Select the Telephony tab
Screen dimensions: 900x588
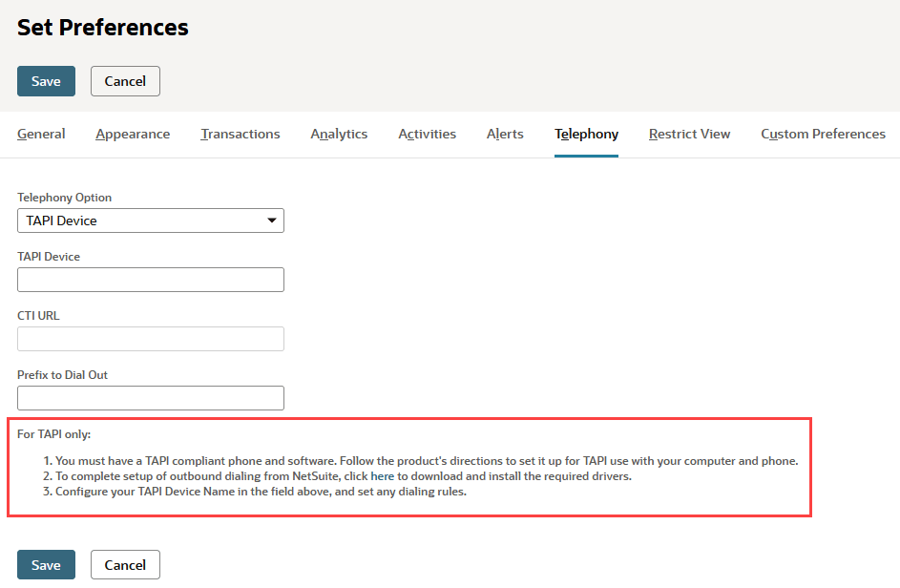586,134
